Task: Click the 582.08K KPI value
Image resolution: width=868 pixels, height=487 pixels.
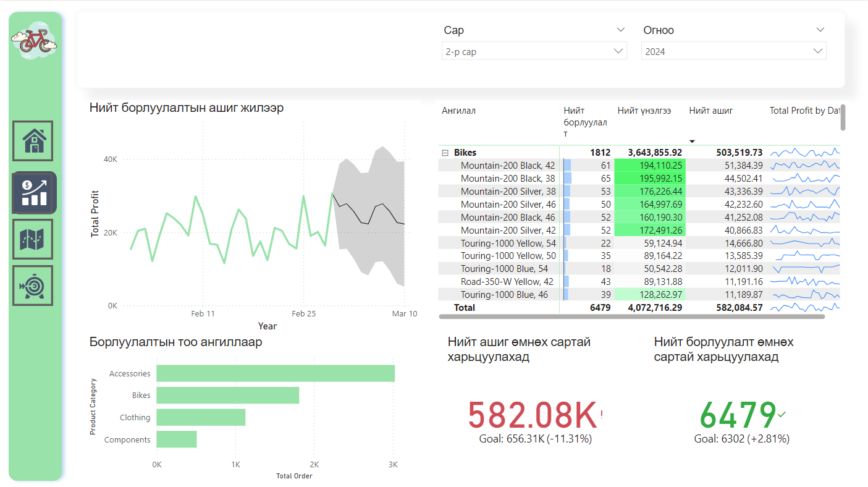Action: click(x=532, y=415)
